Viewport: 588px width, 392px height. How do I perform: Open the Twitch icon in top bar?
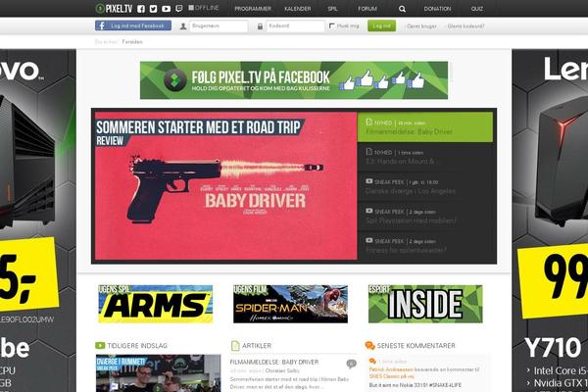pos(179,8)
